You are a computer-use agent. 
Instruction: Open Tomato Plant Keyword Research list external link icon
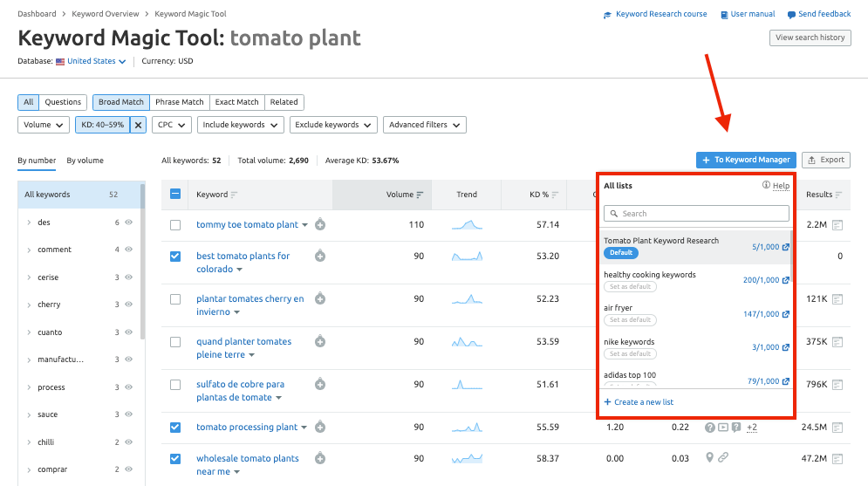(x=785, y=247)
